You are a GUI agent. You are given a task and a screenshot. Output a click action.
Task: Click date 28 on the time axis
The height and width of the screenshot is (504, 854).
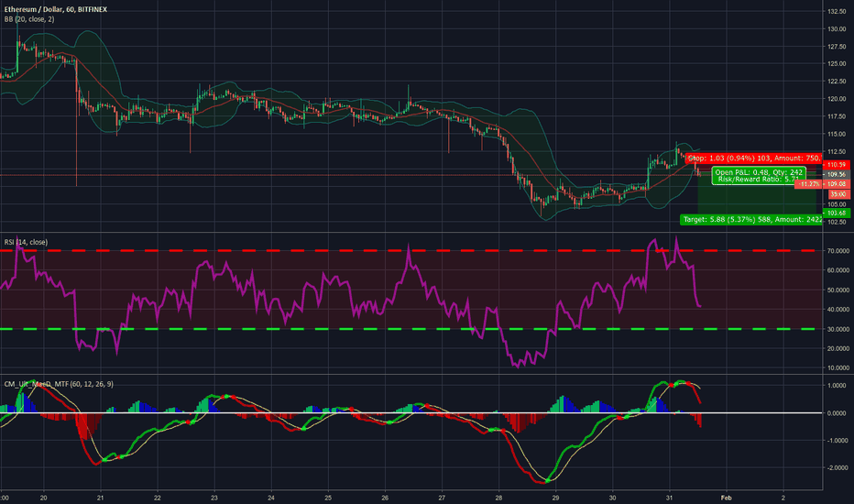pos(498,498)
